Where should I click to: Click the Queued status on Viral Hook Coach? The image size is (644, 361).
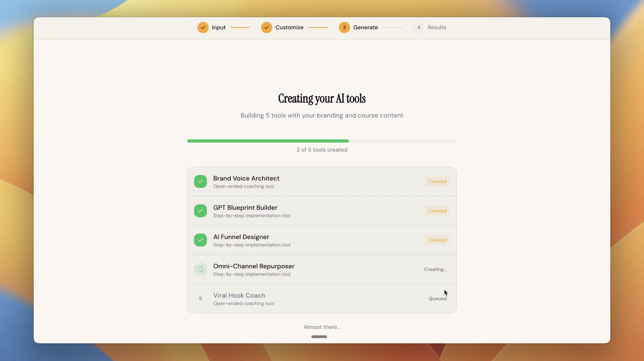point(437,299)
